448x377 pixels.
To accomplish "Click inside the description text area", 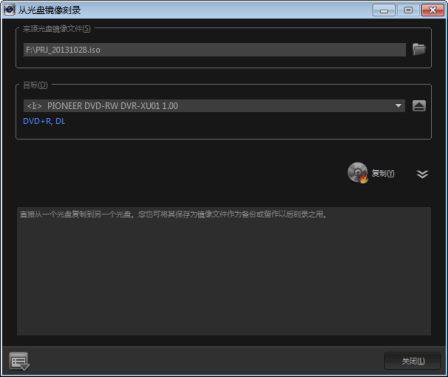I will [224, 271].
